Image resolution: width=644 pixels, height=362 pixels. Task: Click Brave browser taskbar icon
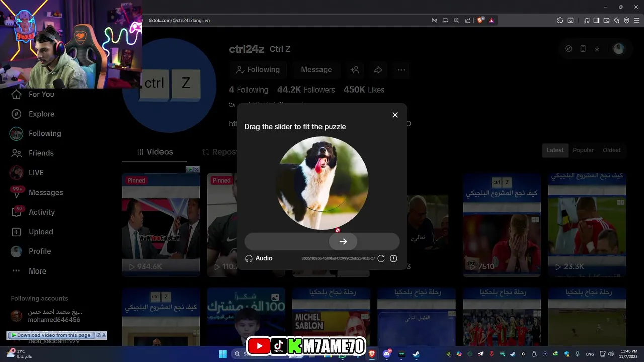(x=372, y=354)
